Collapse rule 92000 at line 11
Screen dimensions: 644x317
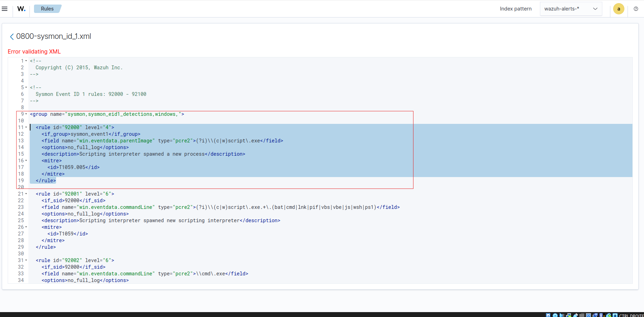click(26, 127)
